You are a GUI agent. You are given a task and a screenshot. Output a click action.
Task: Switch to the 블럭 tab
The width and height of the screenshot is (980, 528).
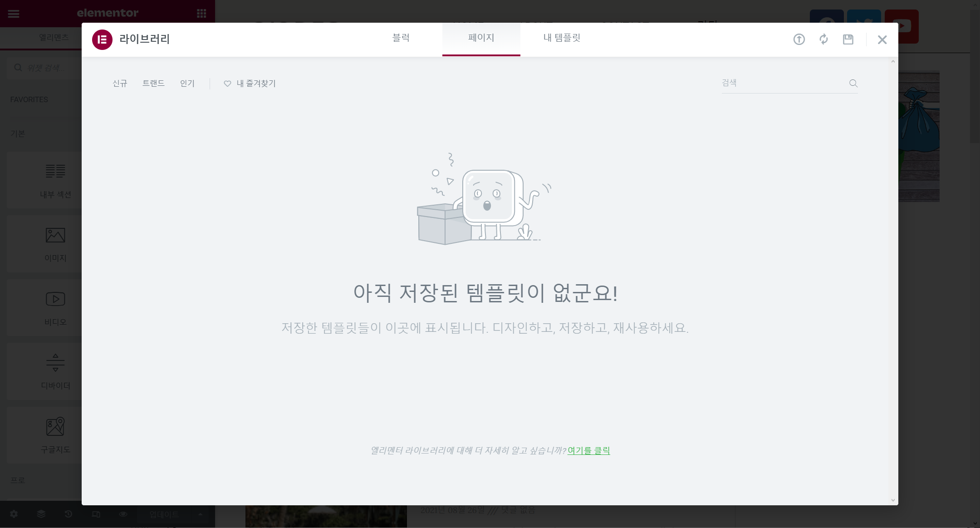tap(401, 38)
